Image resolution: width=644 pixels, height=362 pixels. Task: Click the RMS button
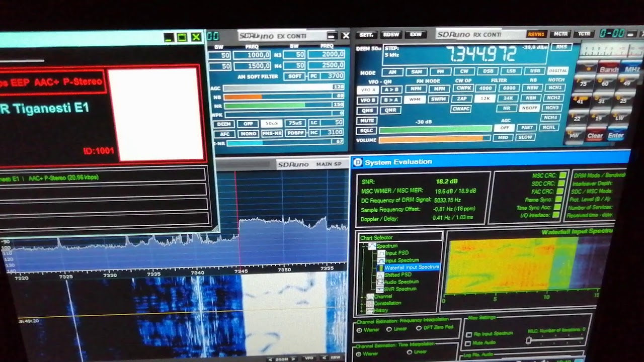[561, 47]
